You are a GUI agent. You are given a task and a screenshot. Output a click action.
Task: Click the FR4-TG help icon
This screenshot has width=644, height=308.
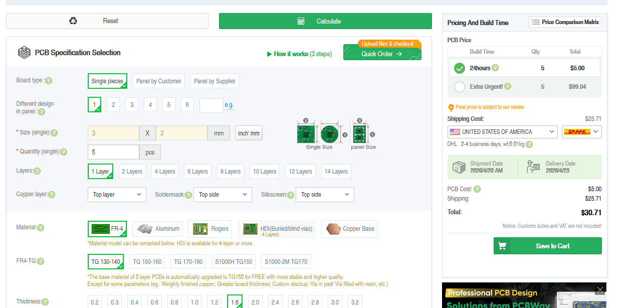click(41, 261)
